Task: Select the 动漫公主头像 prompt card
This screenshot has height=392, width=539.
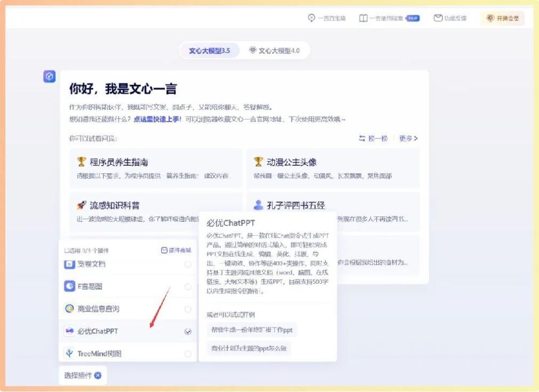Action: coord(333,168)
